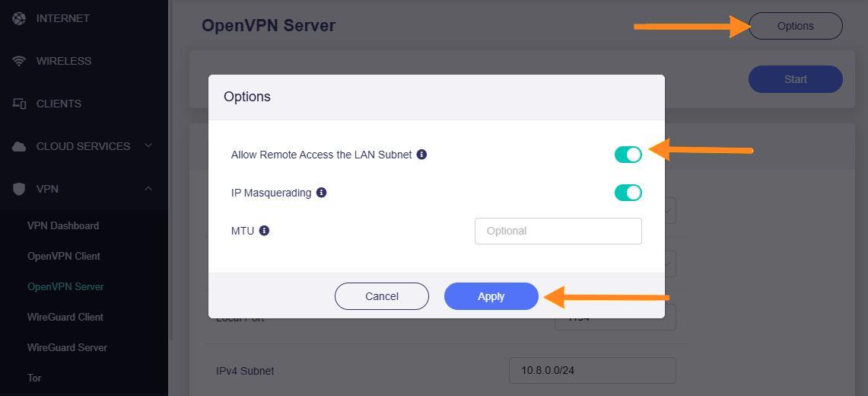
Task: Click Cancel in the Options dialog
Action: coord(381,296)
